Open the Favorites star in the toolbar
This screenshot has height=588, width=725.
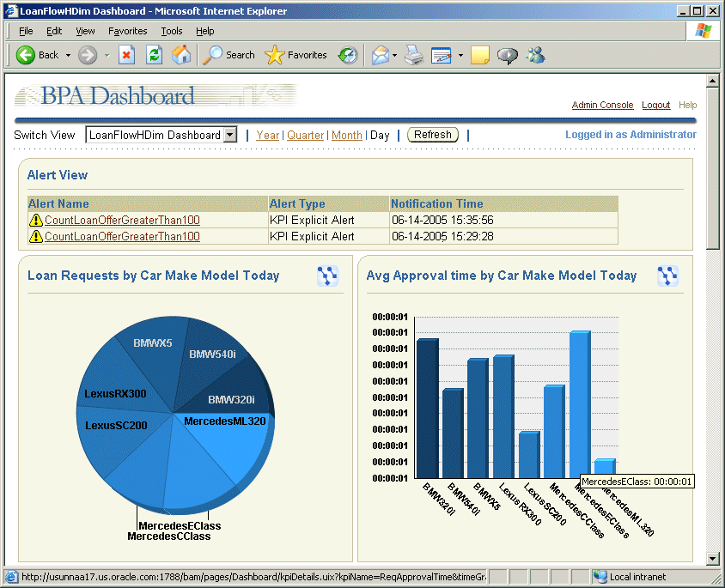tap(275, 55)
